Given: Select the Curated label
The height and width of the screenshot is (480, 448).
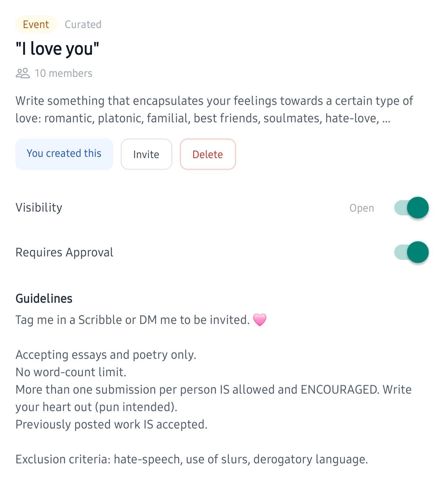Looking at the screenshot, I should (x=83, y=24).
